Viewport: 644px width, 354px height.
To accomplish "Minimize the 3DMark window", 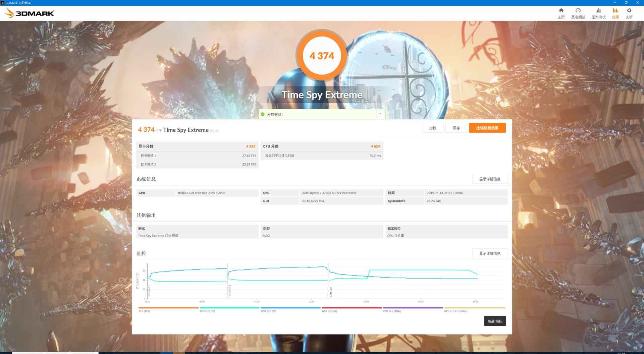I will coord(614,3).
